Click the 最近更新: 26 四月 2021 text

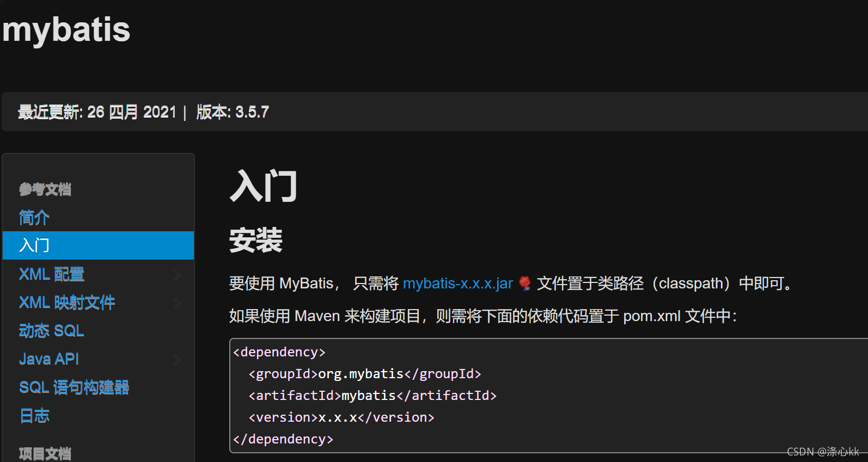point(97,112)
